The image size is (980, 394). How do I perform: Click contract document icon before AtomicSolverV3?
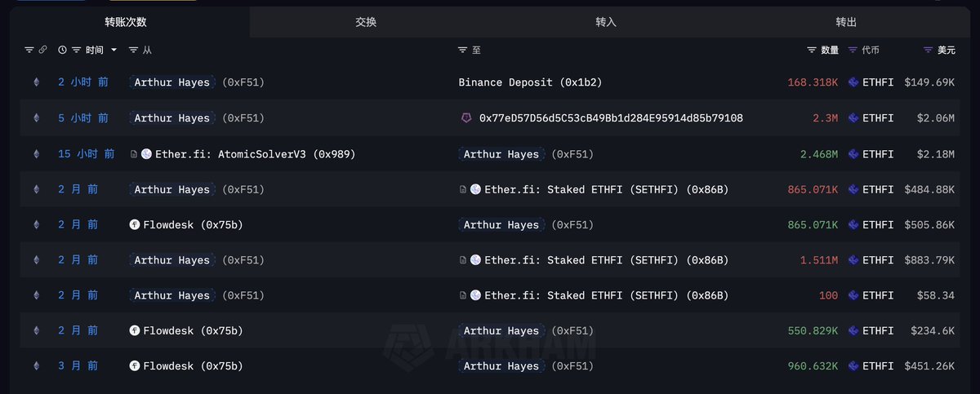pos(134,154)
